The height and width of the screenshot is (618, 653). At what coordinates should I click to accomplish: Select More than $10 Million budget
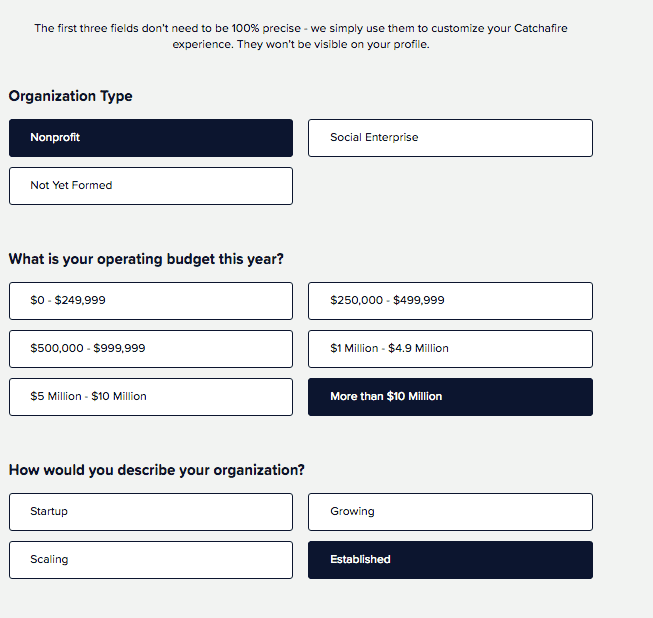(450, 397)
